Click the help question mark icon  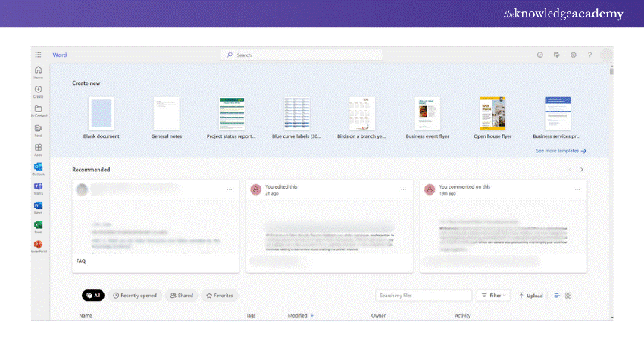[x=589, y=55]
